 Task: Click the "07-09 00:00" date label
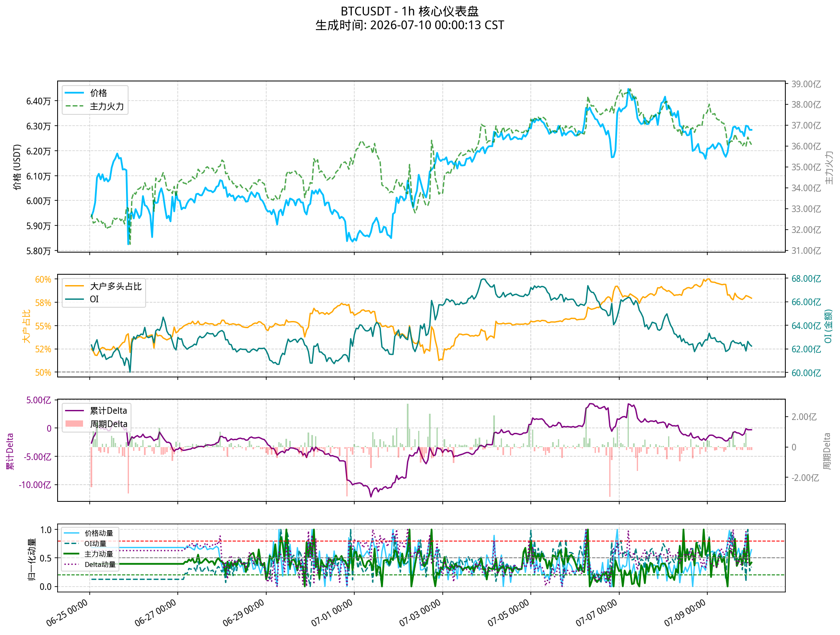685,613
